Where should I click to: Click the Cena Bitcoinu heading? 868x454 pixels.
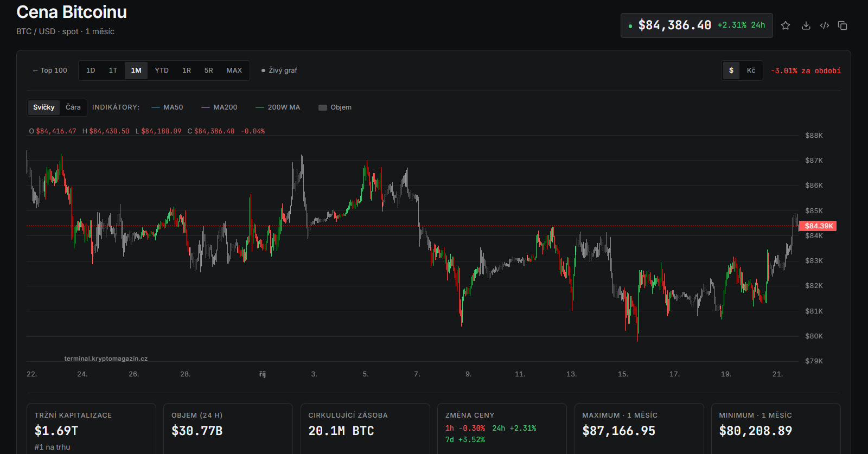(72, 12)
